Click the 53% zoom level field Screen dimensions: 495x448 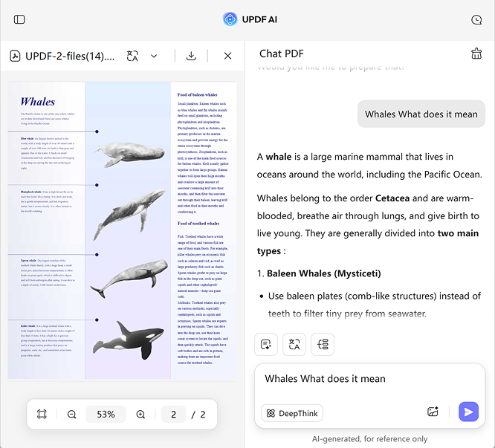coord(106,415)
